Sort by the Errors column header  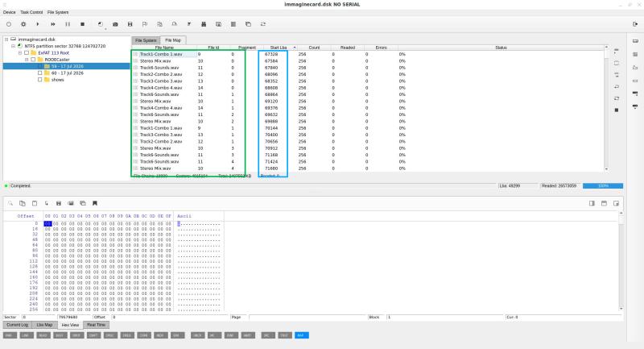coord(381,48)
